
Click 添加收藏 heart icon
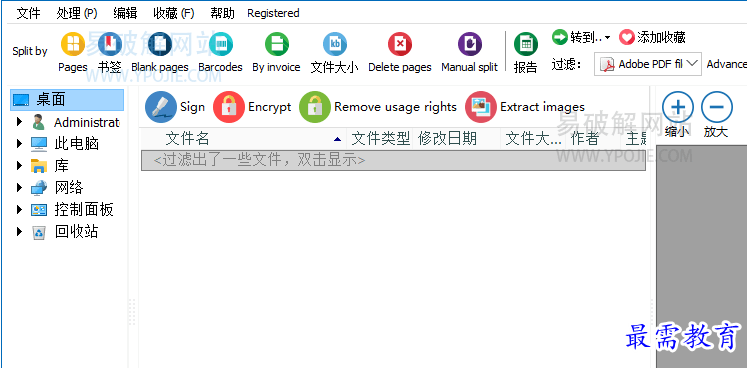click(x=627, y=37)
